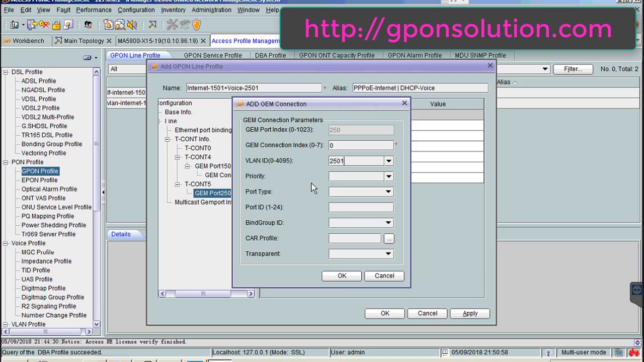Image resolution: width=644 pixels, height=362 pixels.
Task: Open the Performance menu
Action: (x=94, y=10)
